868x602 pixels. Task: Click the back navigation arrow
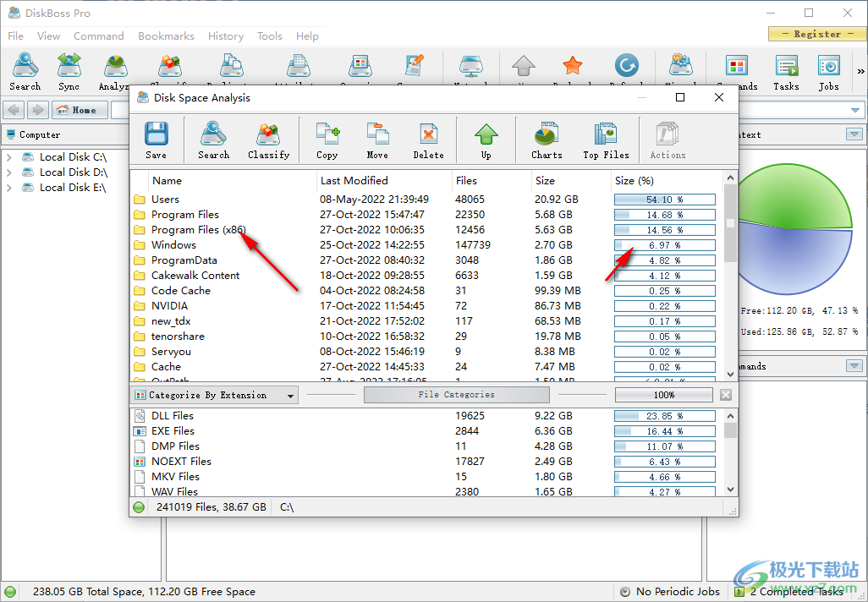point(14,110)
